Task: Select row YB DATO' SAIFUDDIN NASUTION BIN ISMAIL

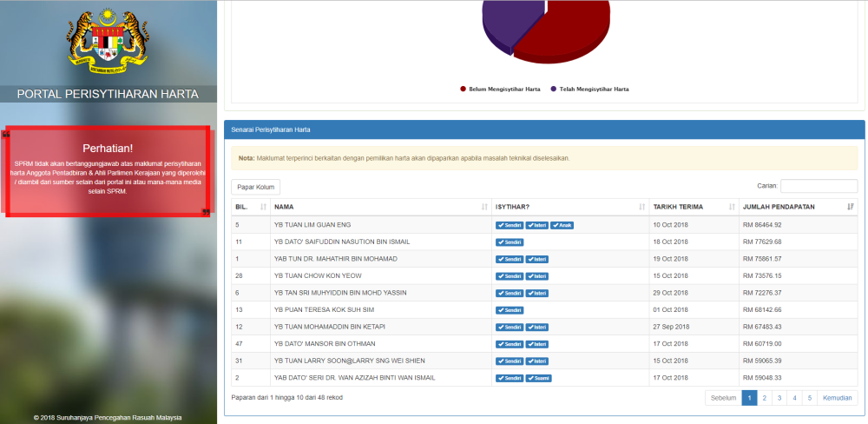Action: coord(544,242)
